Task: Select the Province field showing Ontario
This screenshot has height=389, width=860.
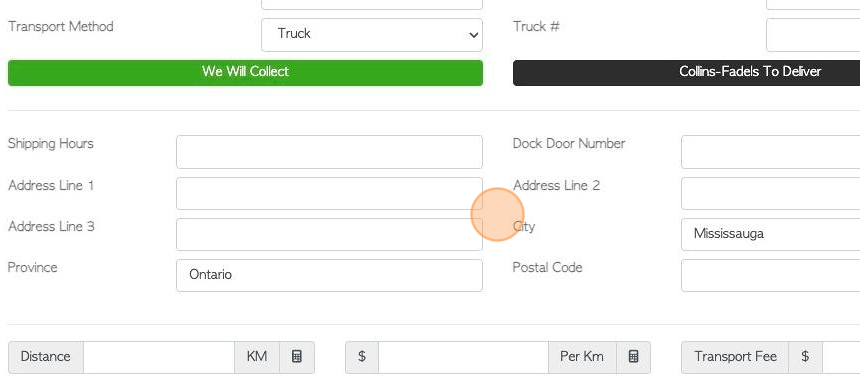Action: click(329, 275)
